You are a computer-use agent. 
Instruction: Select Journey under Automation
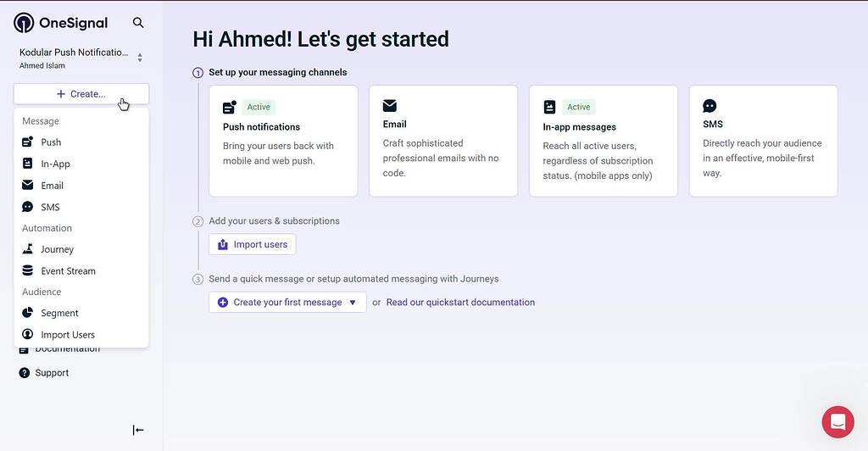coord(57,249)
